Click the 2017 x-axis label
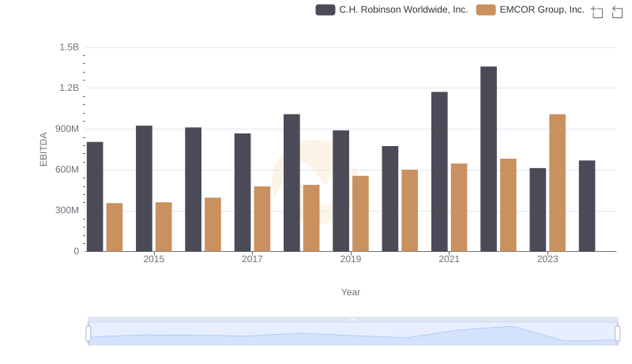The height and width of the screenshot is (364, 632). pos(252,259)
